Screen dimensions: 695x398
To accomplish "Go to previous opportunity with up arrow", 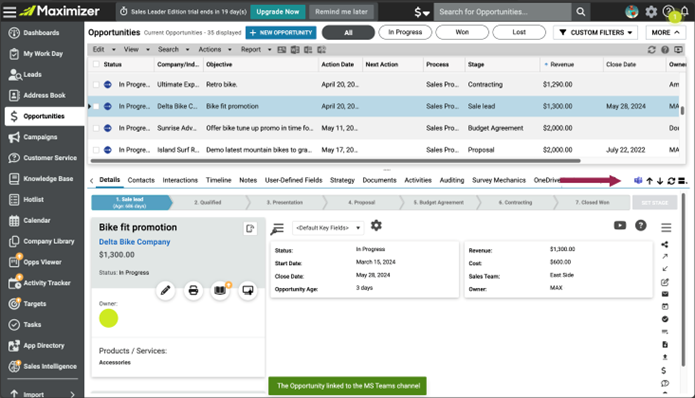I will click(x=649, y=181).
